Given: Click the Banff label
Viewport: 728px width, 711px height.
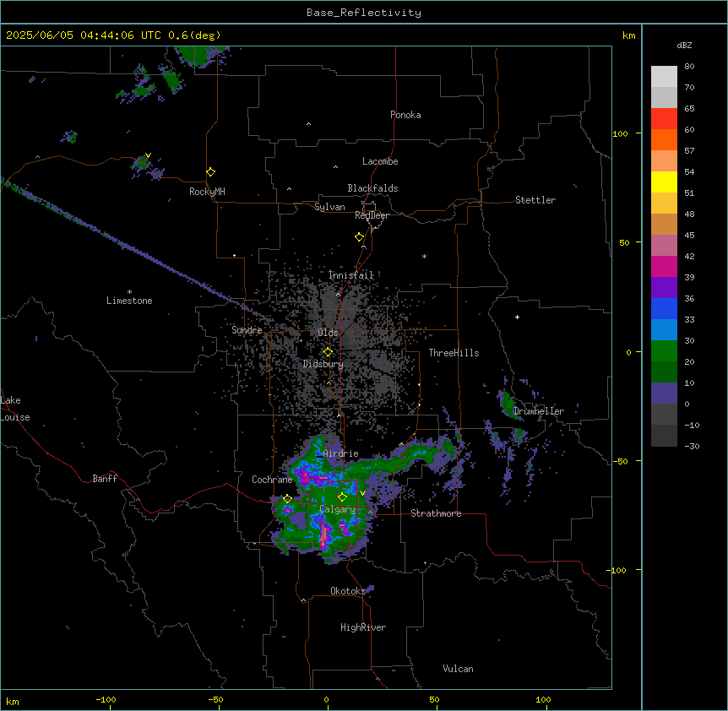Looking at the screenshot, I should (105, 479).
